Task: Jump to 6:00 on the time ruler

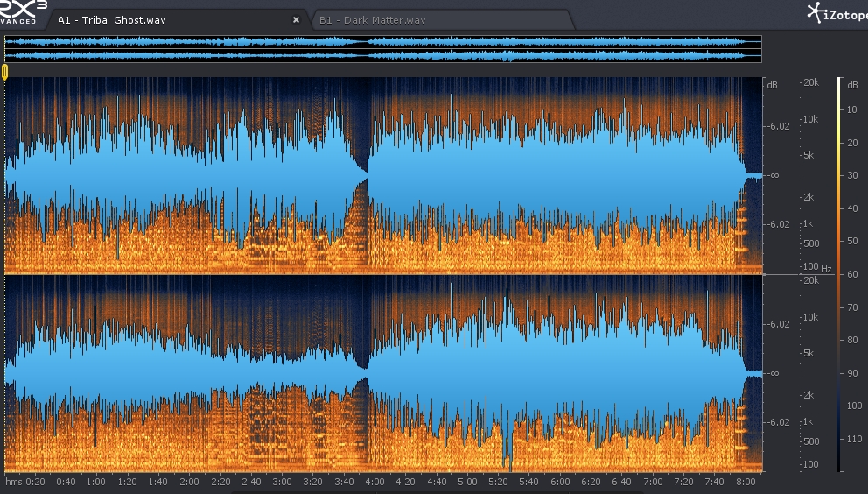Action: [x=560, y=482]
